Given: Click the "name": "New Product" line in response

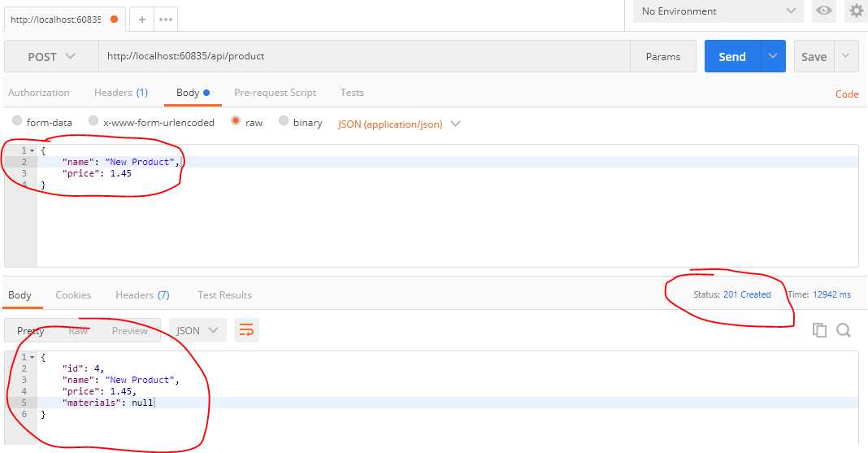Looking at the screenshot, I should tap(120, 380).
